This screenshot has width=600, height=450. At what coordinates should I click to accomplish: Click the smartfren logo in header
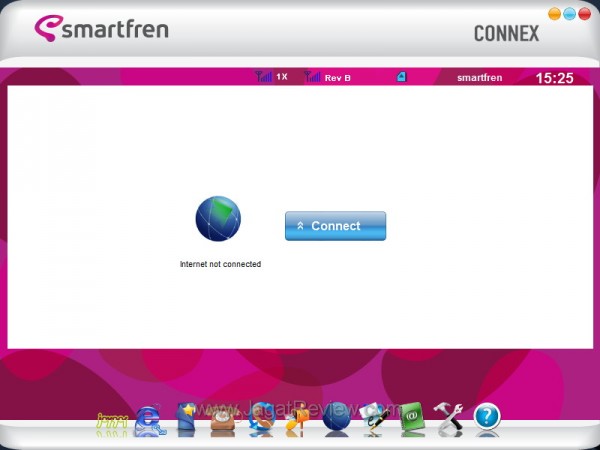(101, 28)
